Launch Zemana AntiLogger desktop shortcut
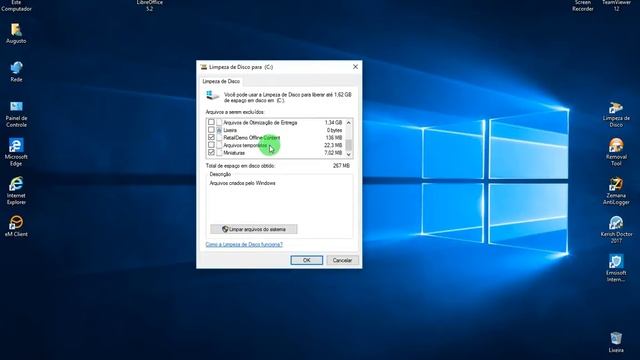 point(616,191)
